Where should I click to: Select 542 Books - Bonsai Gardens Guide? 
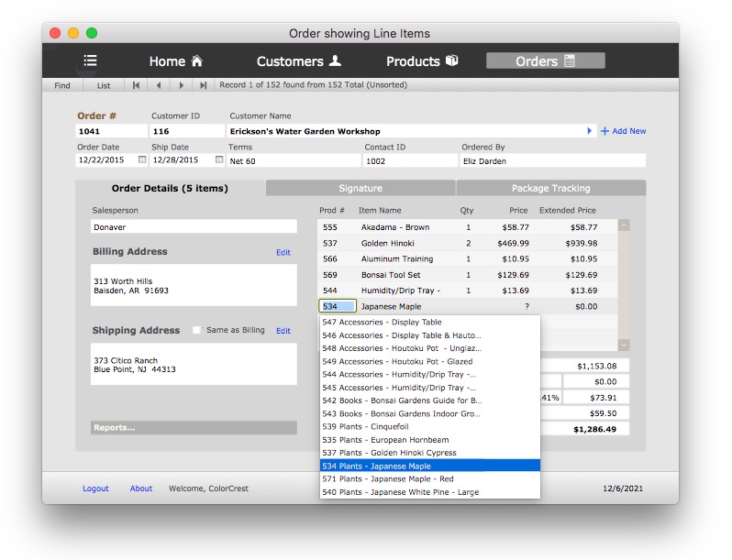[430, 401]
